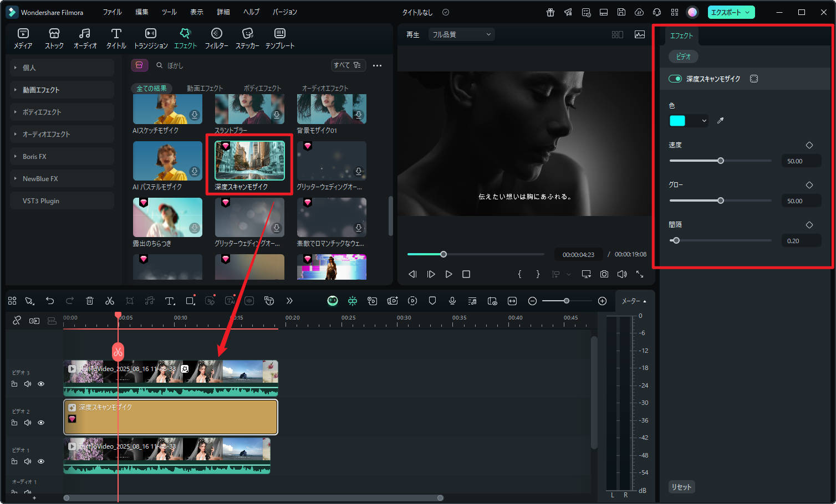Image resolution: width=836 pixels, height=504 pixels.
Task: Split clip with scissors tool
Action: 110,301
